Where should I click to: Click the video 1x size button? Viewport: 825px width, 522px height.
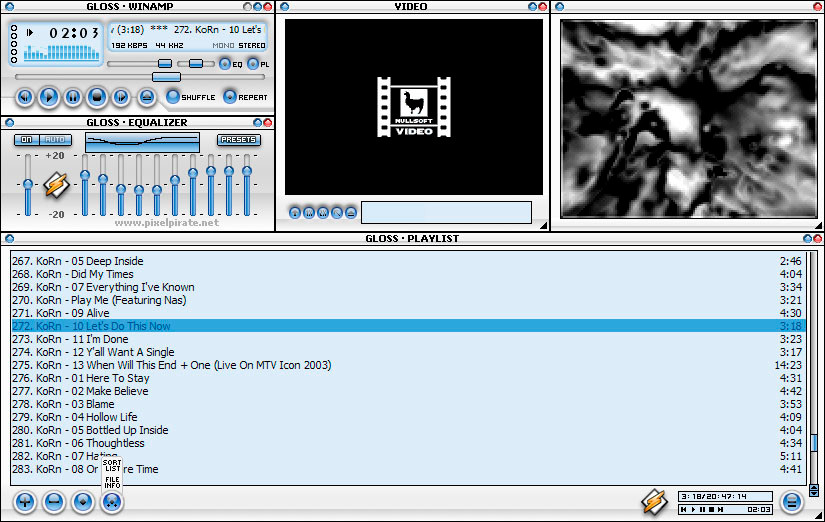[x=309, y=213]
